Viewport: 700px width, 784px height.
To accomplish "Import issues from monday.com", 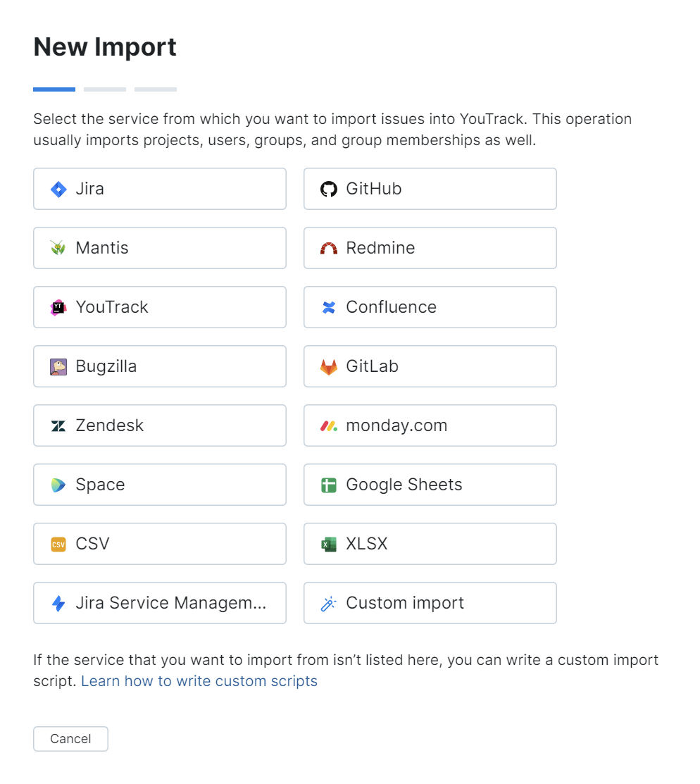I will point(430,425).
